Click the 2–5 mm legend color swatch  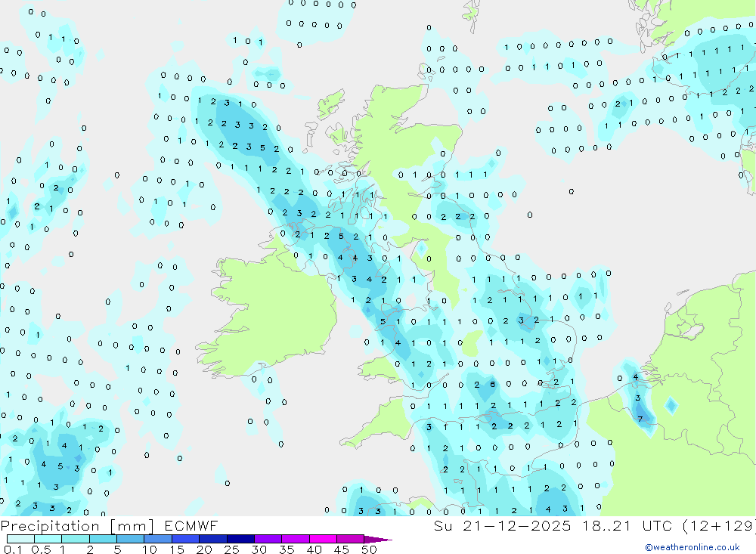(x=103, y=539)
